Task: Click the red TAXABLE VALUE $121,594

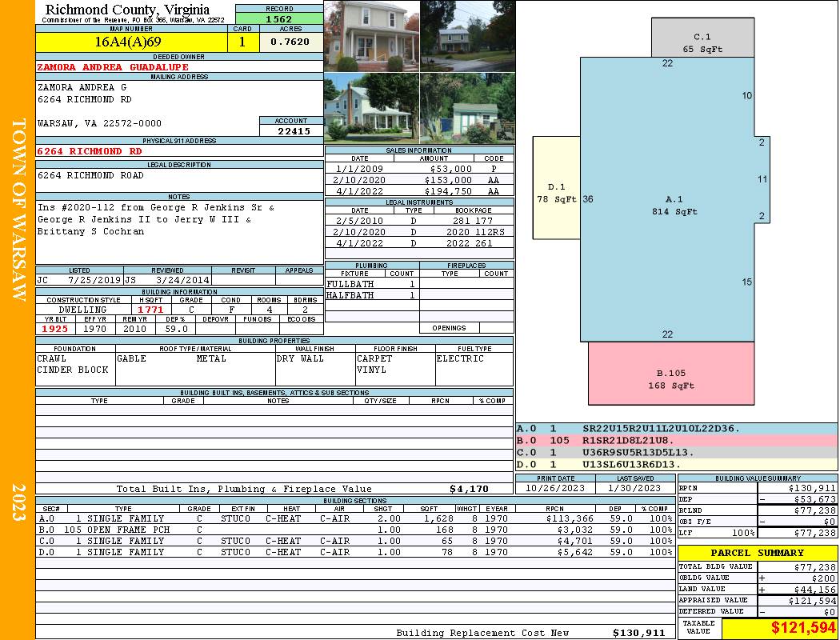Action: click(802, 628)
